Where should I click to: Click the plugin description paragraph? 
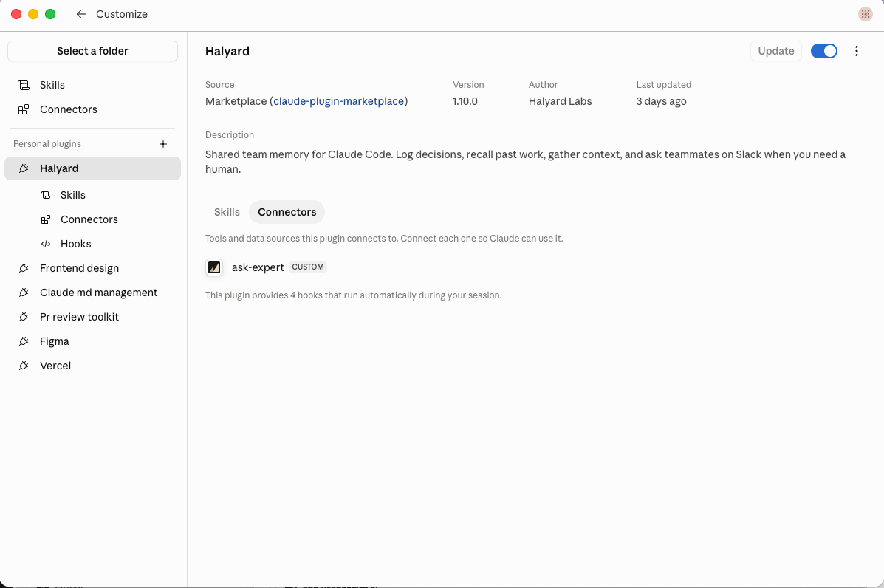tap(525, 162)
